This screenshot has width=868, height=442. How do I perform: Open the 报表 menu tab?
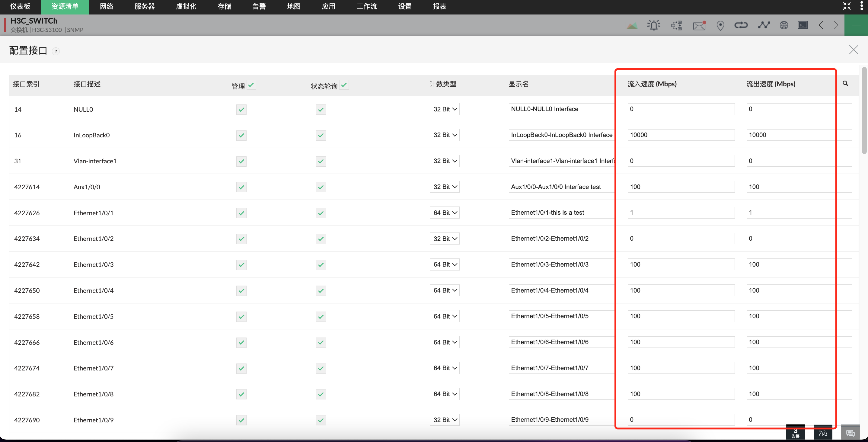(439, 7)
